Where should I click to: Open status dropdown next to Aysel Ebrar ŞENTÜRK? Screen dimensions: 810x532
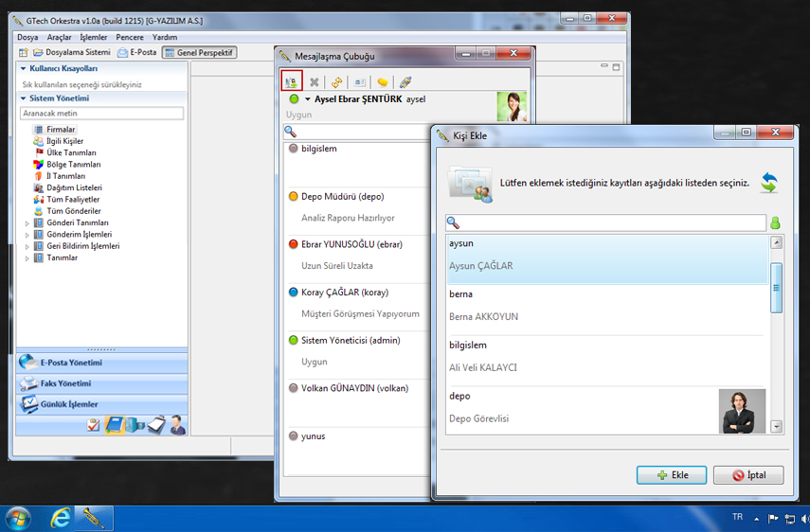tap(307, 98)
